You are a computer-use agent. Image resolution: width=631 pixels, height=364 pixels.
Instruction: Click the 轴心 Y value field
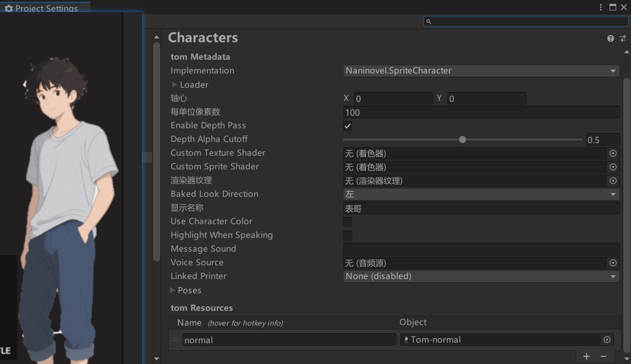(487, 99)
